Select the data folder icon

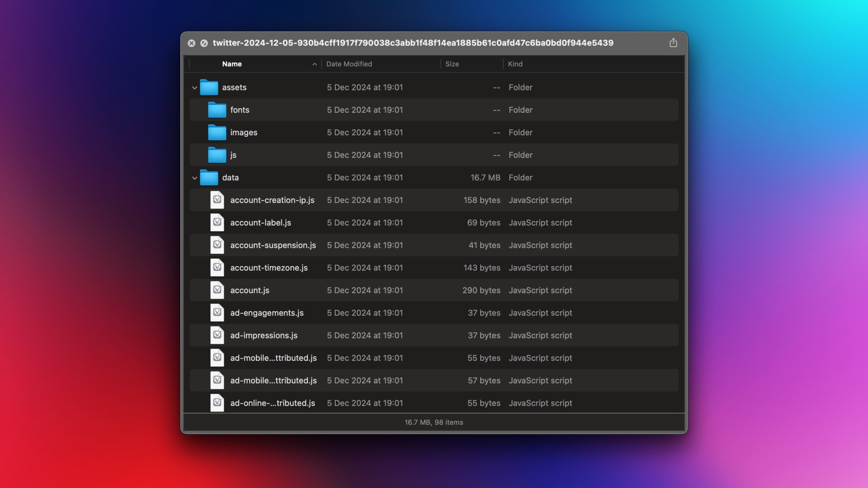[x=209, y=177]
